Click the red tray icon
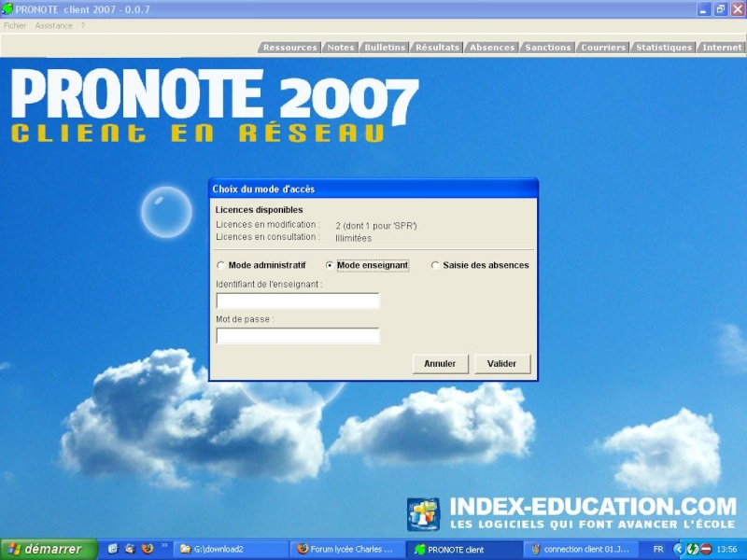The height and width of the screenshot is (560, 747). pos(707,549)
